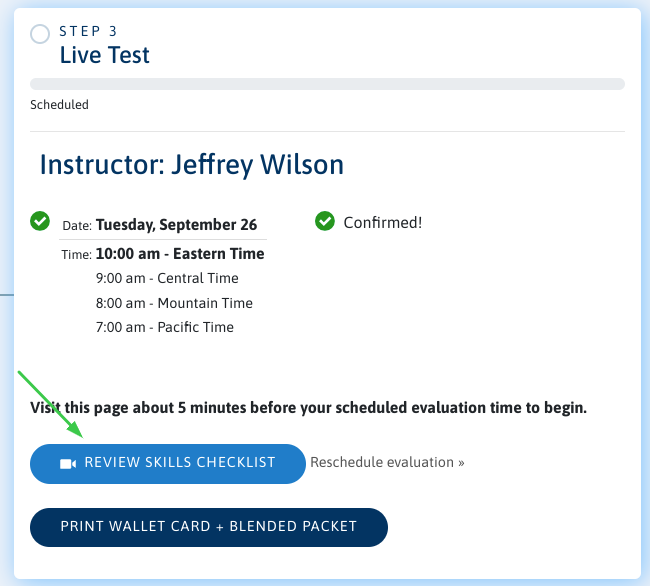Click the STEP 3 label text

coord(88,31)
